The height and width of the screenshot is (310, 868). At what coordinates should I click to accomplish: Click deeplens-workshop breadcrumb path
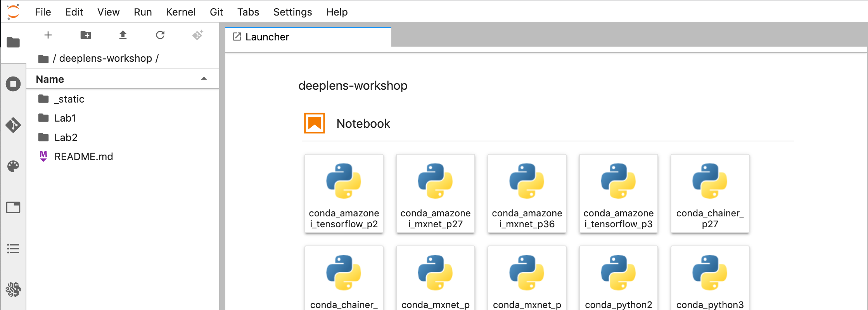105,58
